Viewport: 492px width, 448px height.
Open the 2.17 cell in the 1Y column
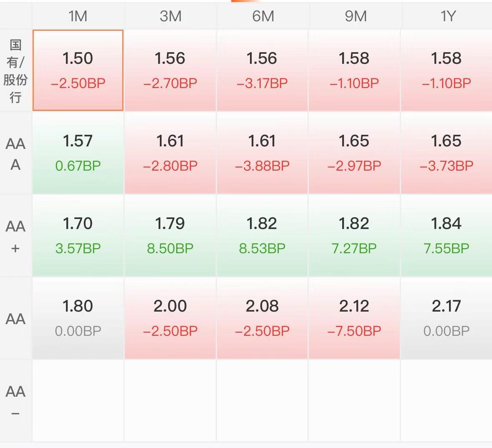447,318
